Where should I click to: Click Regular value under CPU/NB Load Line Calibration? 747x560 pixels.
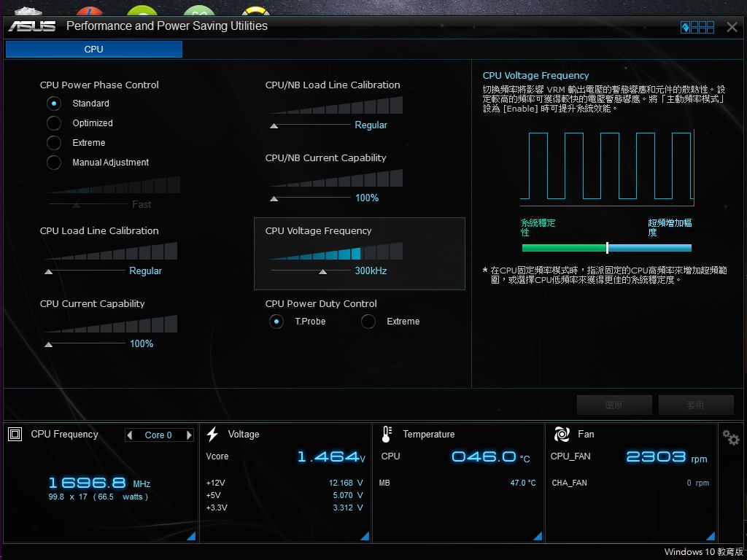(x=371, y=125)
